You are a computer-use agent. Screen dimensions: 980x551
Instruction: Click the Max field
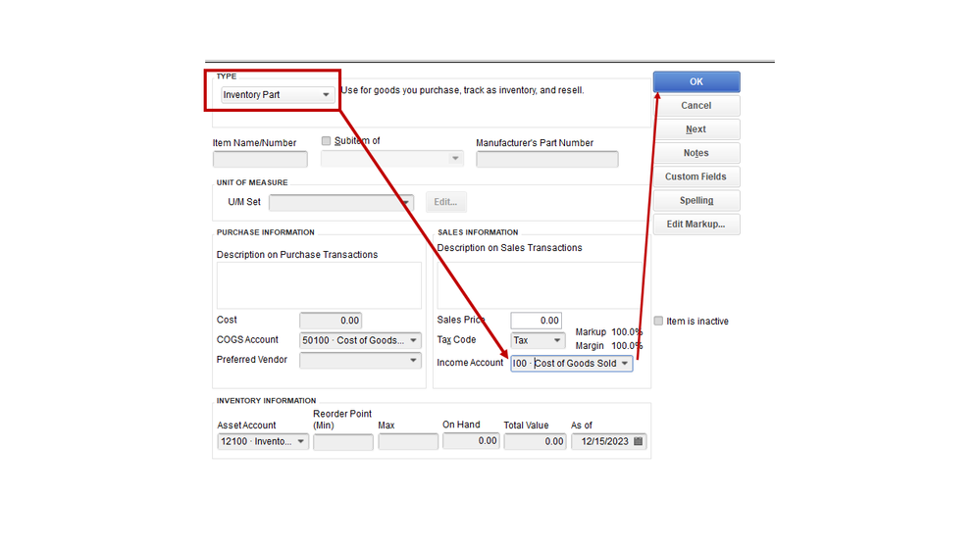click(x=408, y=441)
